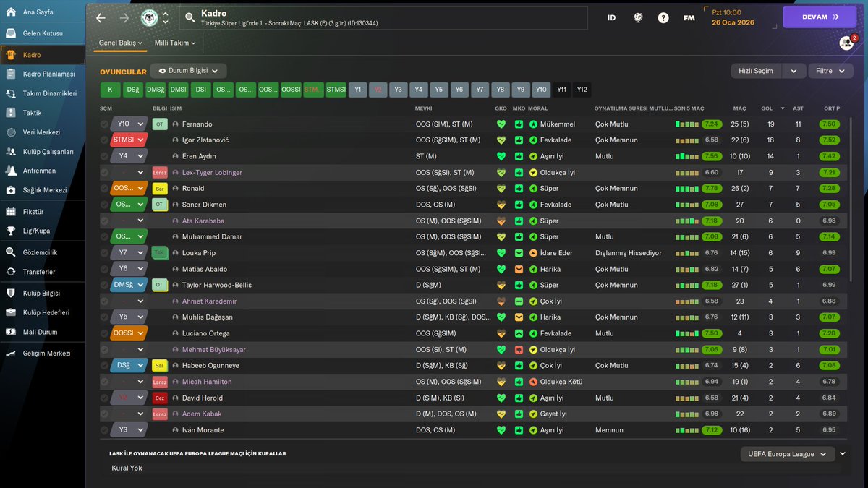This screenshot has height=488, width=868.
Task: Tick the select circle for Iván Morante
Action: click(105, 430)
